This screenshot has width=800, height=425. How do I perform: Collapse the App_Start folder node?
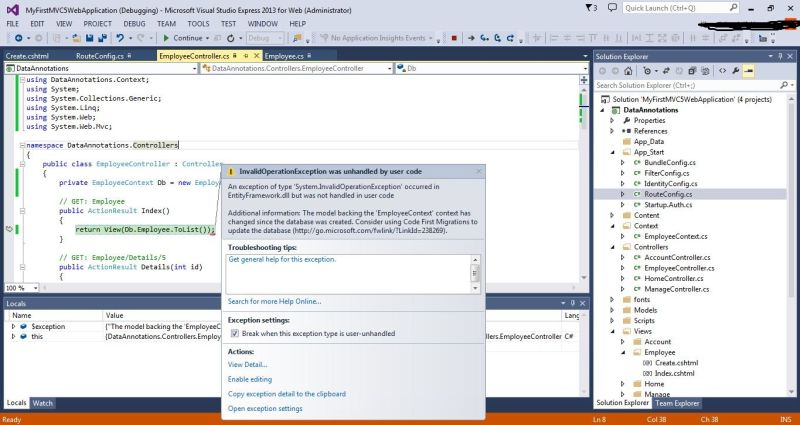(x=612, y=152)
